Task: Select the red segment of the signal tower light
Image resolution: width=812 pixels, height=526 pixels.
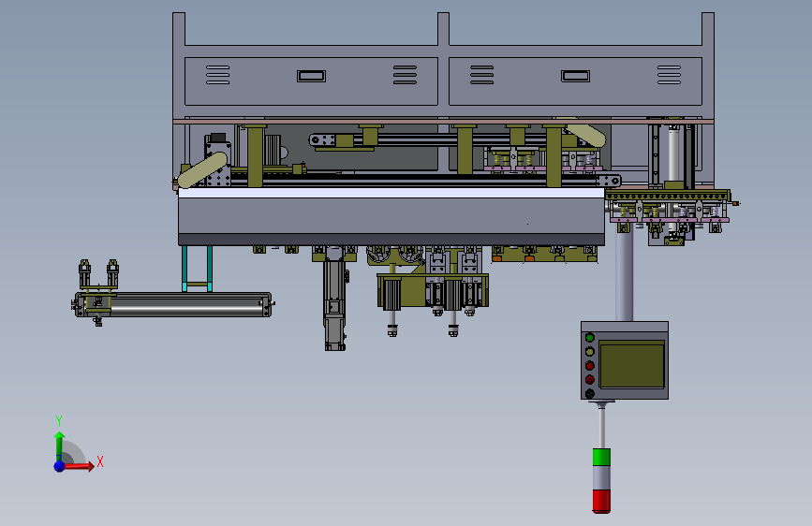Action: click(x=601, y=501)
